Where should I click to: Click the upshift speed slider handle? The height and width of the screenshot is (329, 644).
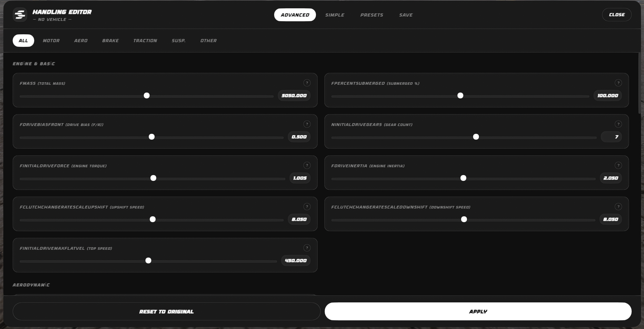(x=153, y=220)
